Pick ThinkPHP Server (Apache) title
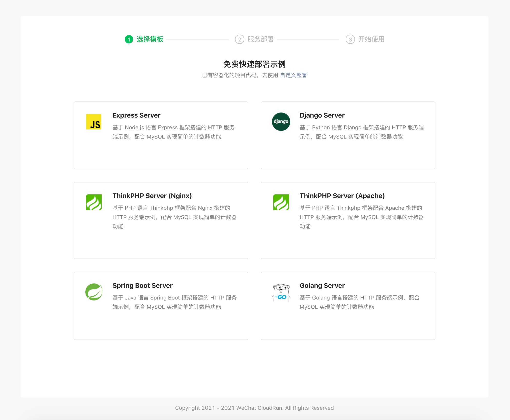The width and height of the screenshot is (510, 420). click(342, 196)
